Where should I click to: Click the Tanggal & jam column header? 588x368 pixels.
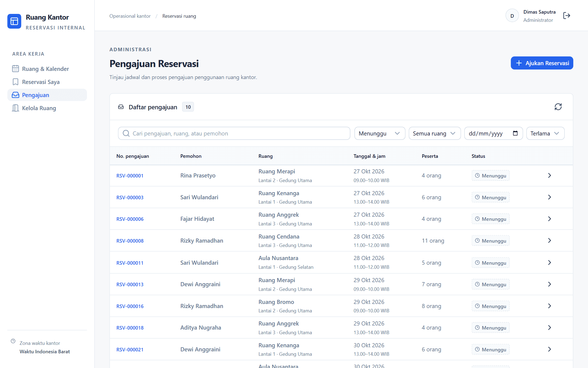369,156
